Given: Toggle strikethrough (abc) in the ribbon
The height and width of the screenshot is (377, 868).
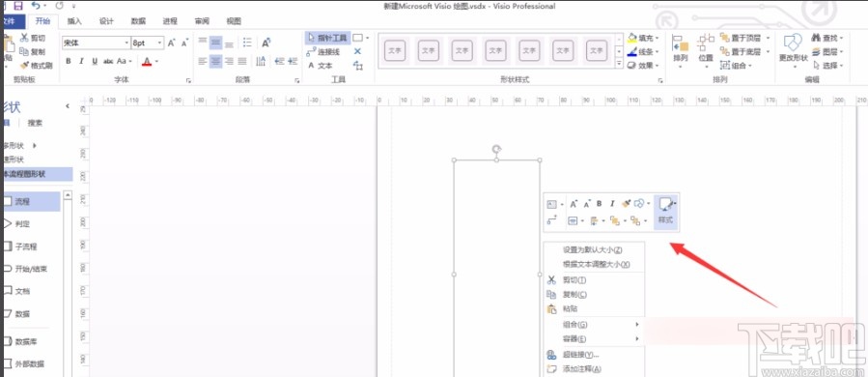Looking at the screenshot, I should pos(108,61).
